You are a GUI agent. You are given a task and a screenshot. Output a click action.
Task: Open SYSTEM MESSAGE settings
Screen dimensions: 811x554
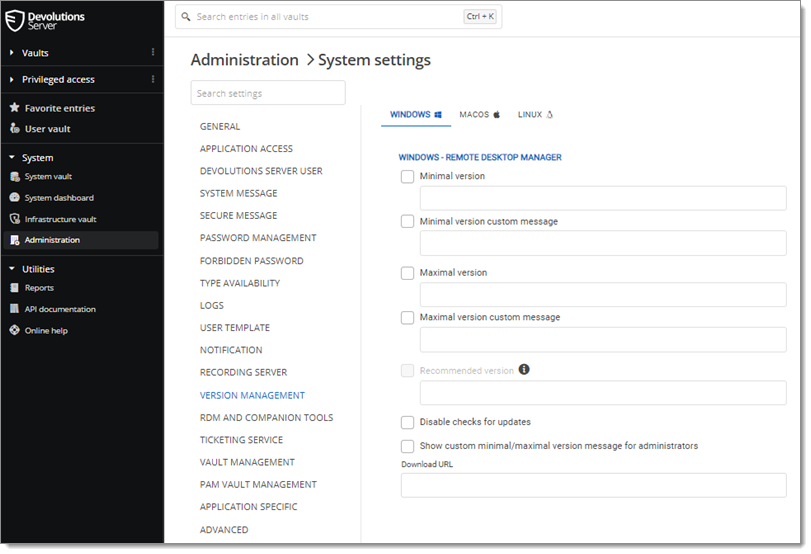(238, 193)
